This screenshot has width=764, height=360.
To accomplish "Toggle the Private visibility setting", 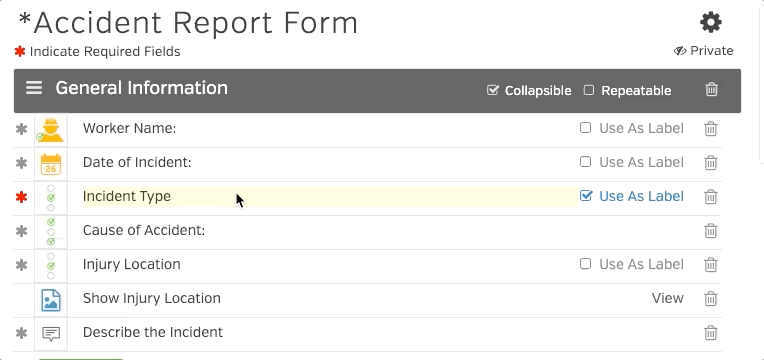I will [x=704, y=51].
